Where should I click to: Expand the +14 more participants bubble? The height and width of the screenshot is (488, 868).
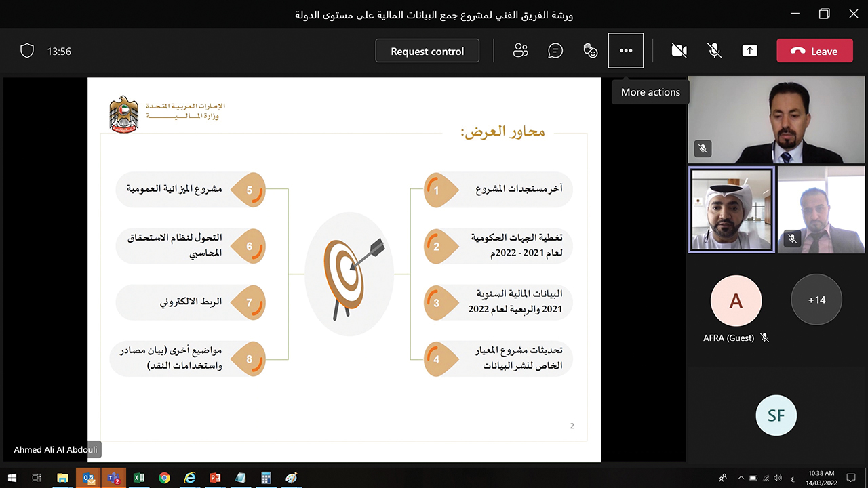point(816,300)
